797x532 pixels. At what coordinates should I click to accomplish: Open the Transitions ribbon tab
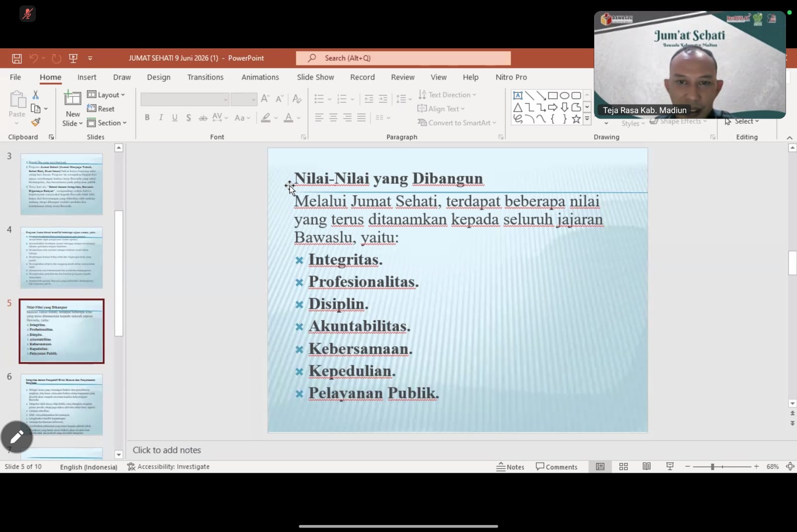[205, 77]
